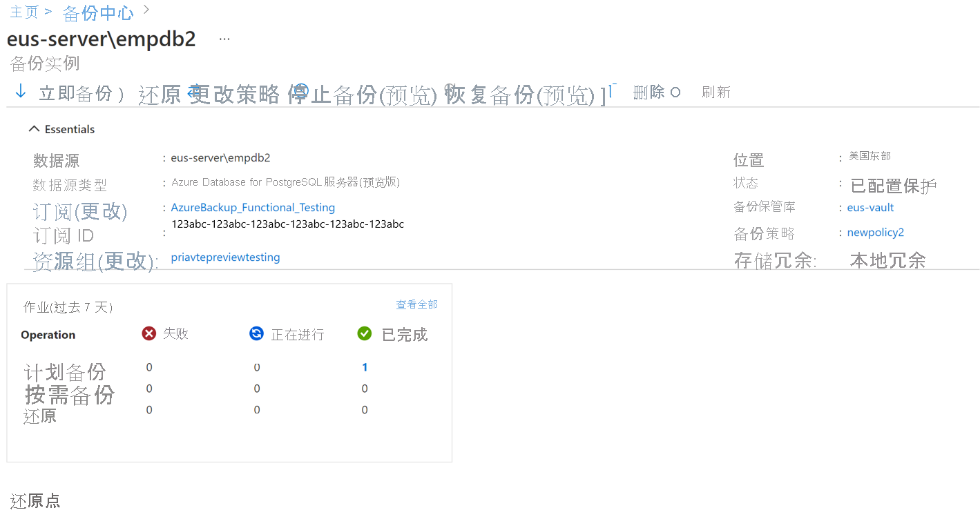The image size is (980, 528).
Task: Click 查看全部 to view all jobs
Action: coord(416,304)
